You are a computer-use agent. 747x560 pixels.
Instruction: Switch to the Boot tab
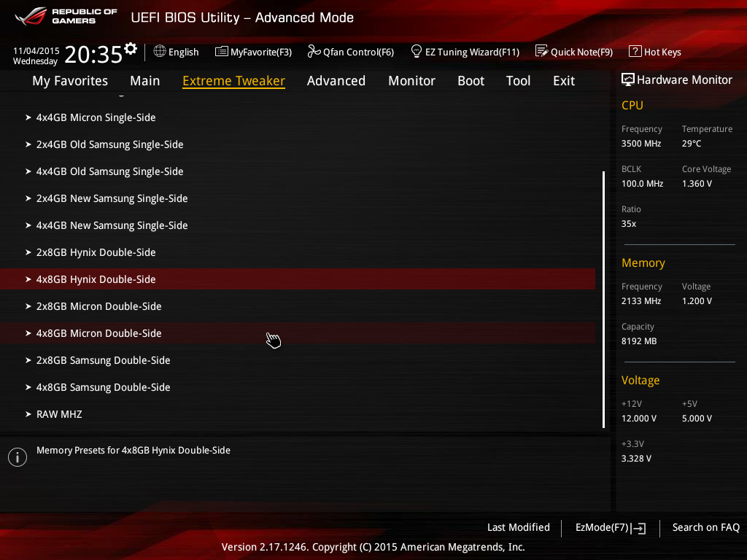[471, 81]
